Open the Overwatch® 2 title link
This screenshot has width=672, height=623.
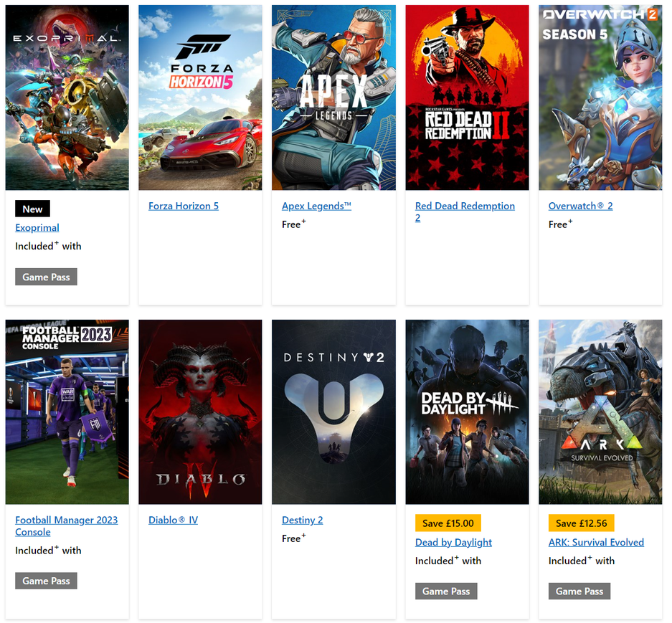[580, 206]
